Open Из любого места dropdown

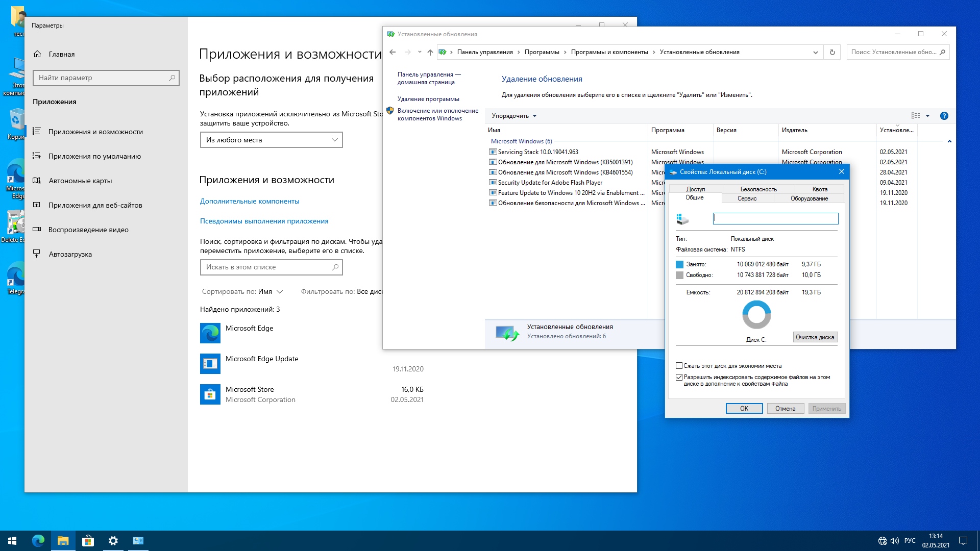(x=271, y=140)
